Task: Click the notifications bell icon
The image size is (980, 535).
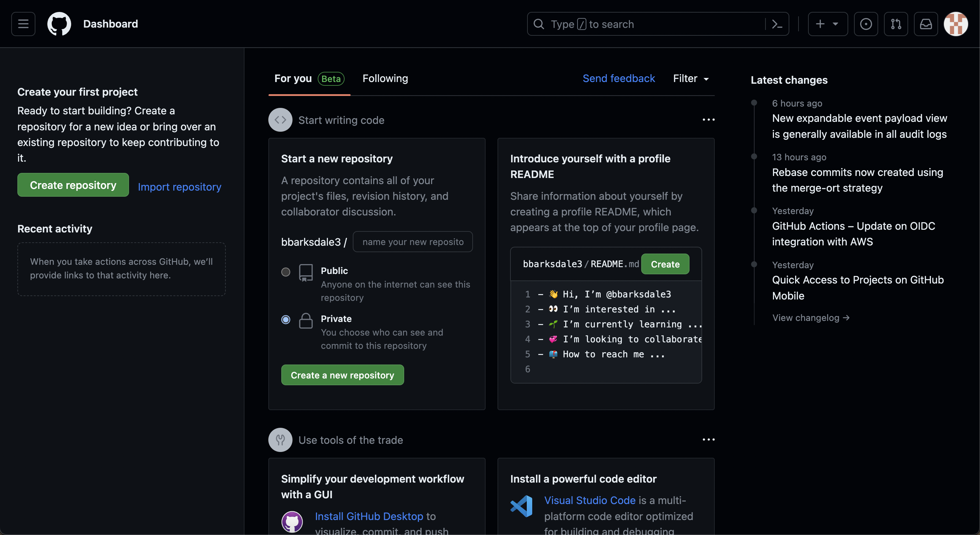Action: tap(926, 23)
